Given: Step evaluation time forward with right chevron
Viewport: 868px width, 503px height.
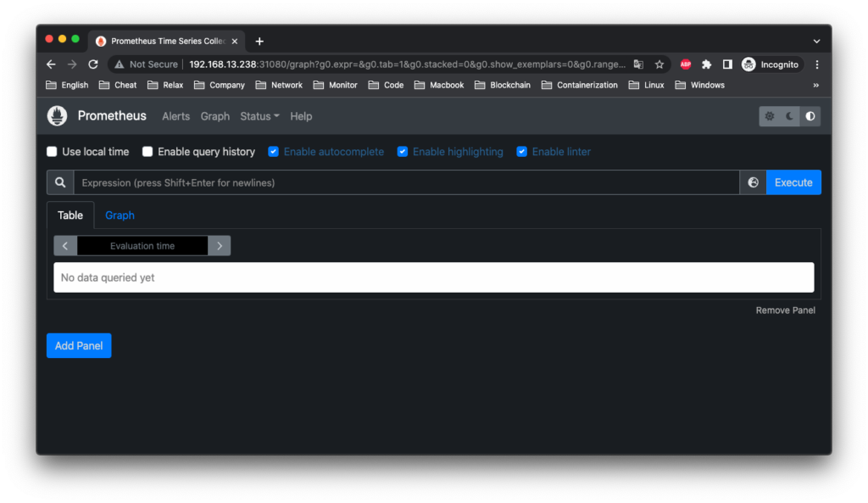Looking at the screenshot, I should pos(220,245).
